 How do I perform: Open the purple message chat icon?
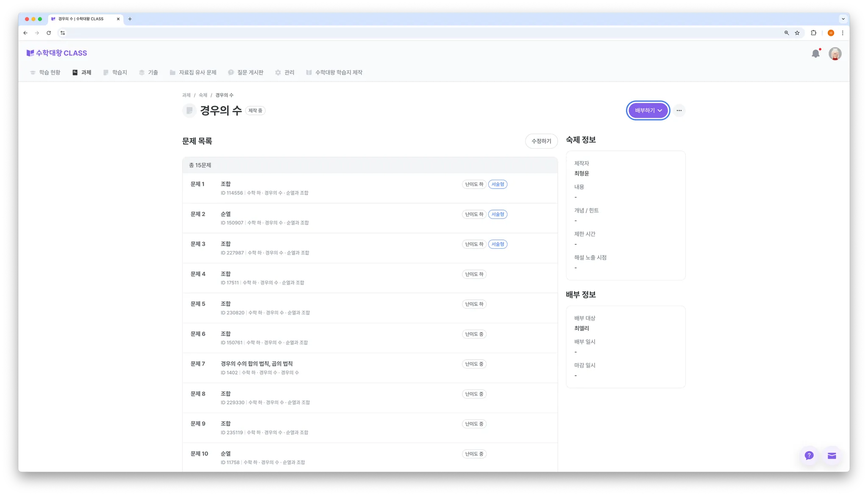832,455
